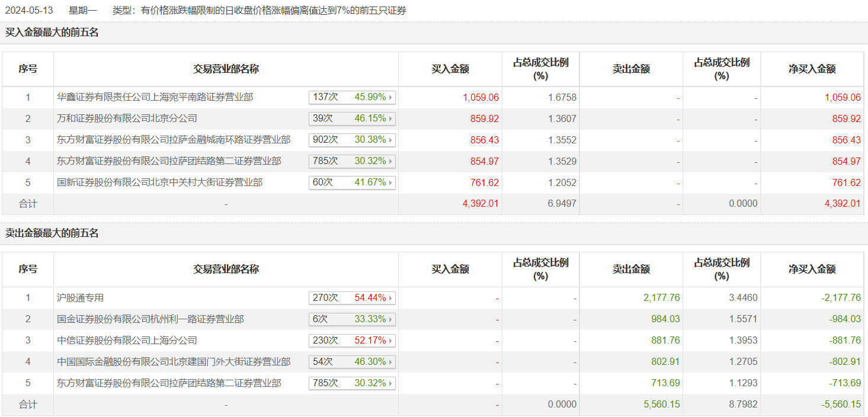This screenshot has width=868, height=417.
Task: Expand the arrow on 国新证券 60次 badge
Action: click(x=390, y=182)
